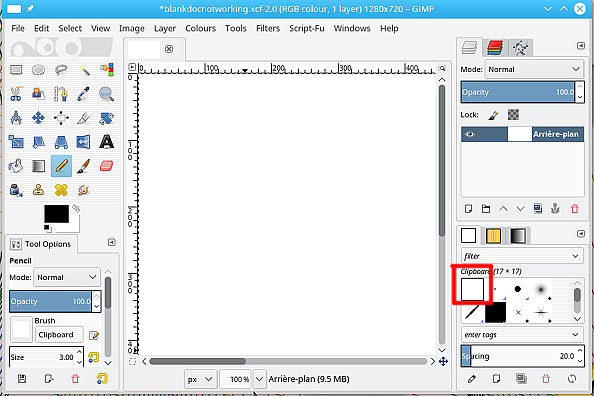Select the Eraser tool

[x=106, y=166]
